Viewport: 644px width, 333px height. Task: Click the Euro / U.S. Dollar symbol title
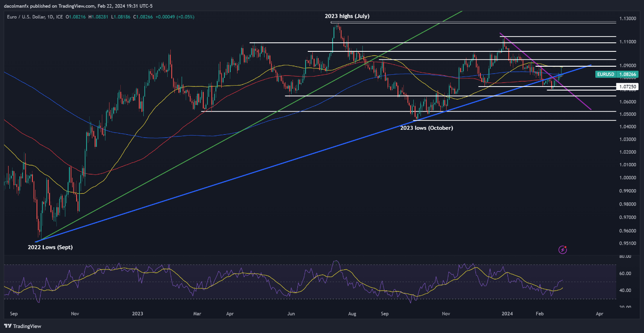(x=24, y=17)
